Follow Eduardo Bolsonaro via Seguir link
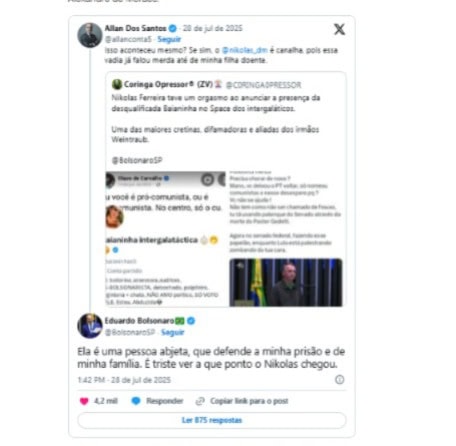 173,332
